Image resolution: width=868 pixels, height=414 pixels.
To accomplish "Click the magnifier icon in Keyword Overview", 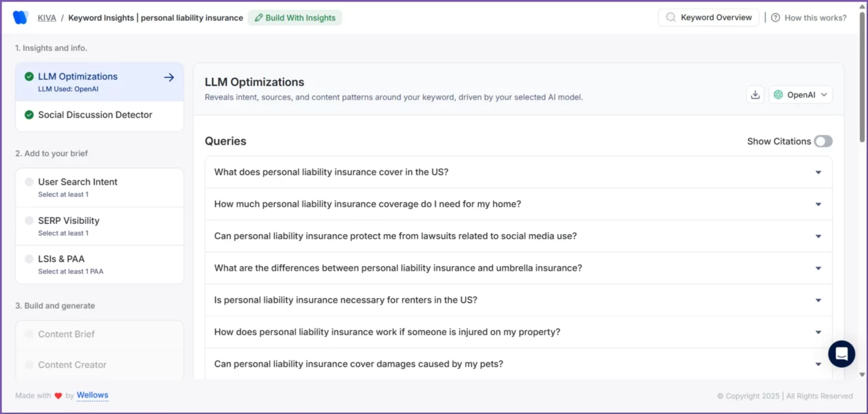I will (671, 18).
